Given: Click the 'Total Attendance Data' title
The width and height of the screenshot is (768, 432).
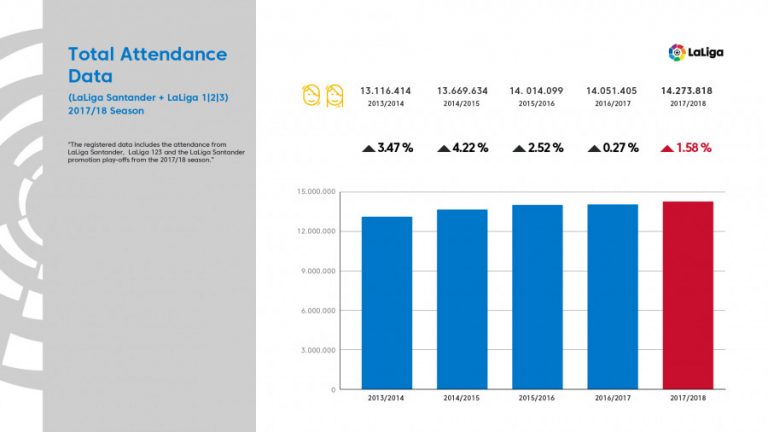Looking at the screenshot, I should (147, 65).
